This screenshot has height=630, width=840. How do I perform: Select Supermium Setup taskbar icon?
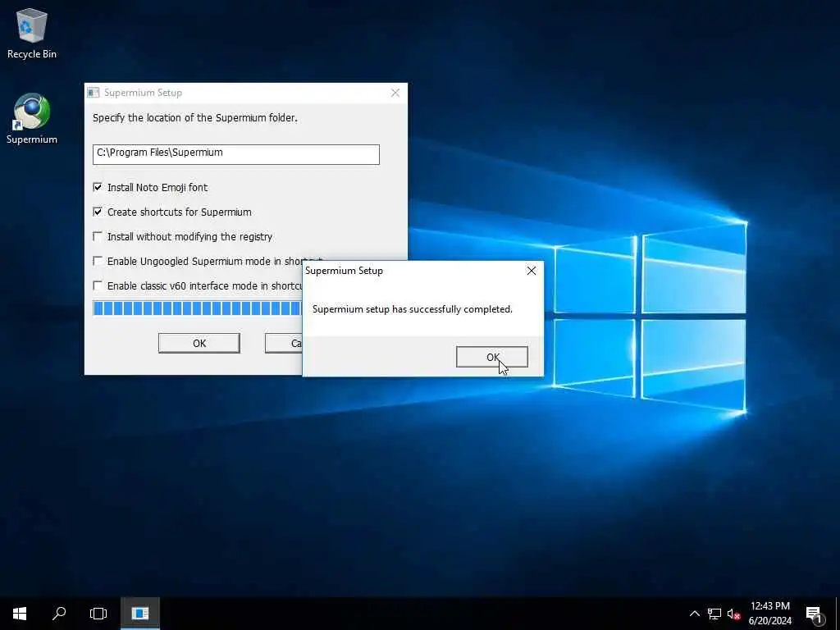139,614
